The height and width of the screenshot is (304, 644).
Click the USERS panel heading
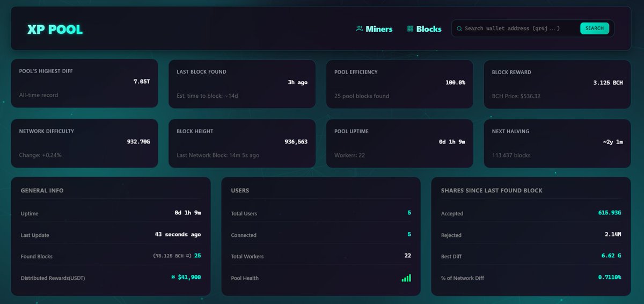pos(240,190)
